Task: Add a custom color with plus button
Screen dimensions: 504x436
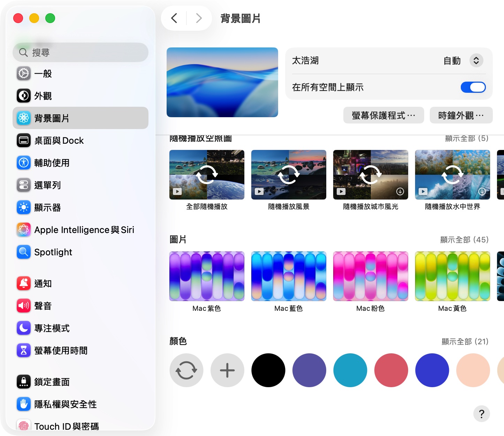Action: (227, 370)
